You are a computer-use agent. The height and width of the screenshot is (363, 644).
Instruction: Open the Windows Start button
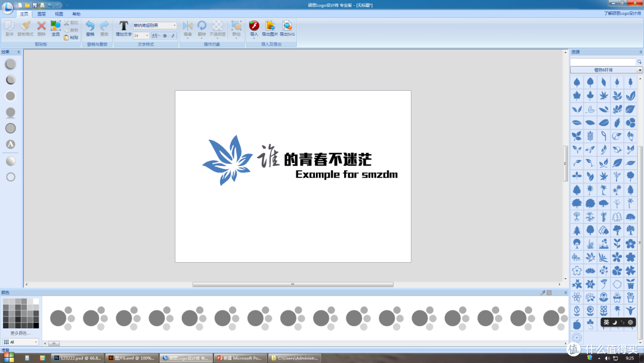(x=9, y=358)
